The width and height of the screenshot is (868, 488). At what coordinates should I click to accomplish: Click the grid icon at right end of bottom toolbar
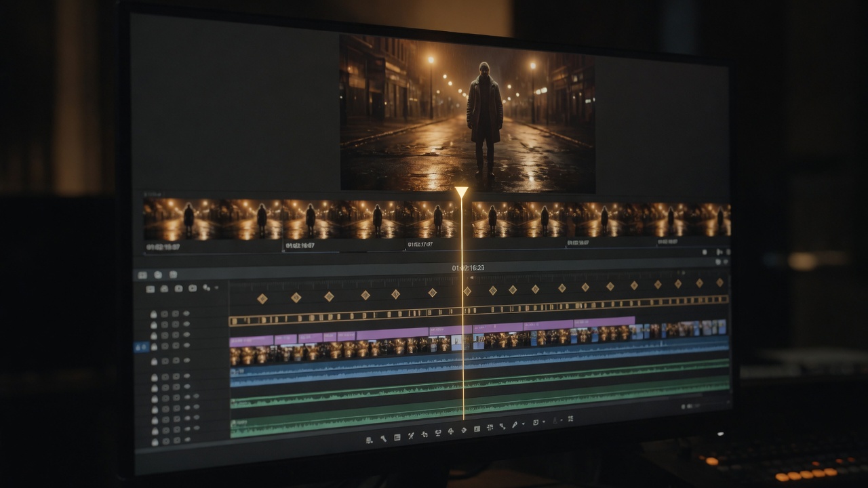click(570, 419)
